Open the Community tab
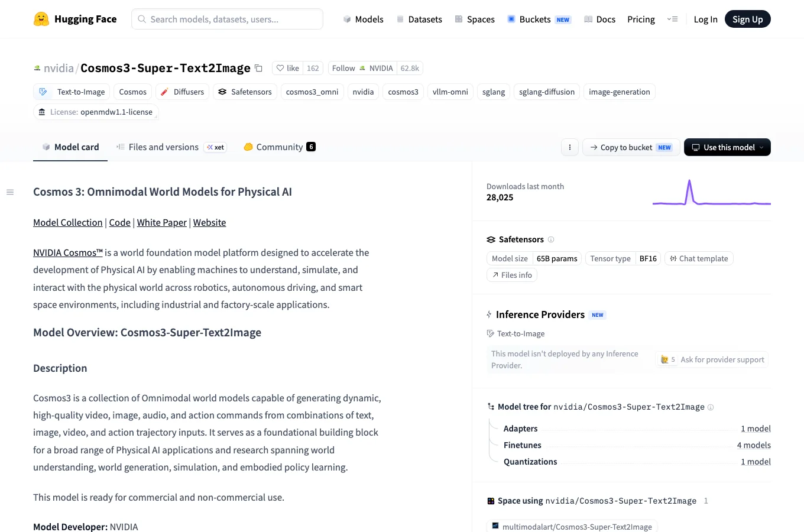The width and height of the screenshot is (804, 532). point(280,147)
